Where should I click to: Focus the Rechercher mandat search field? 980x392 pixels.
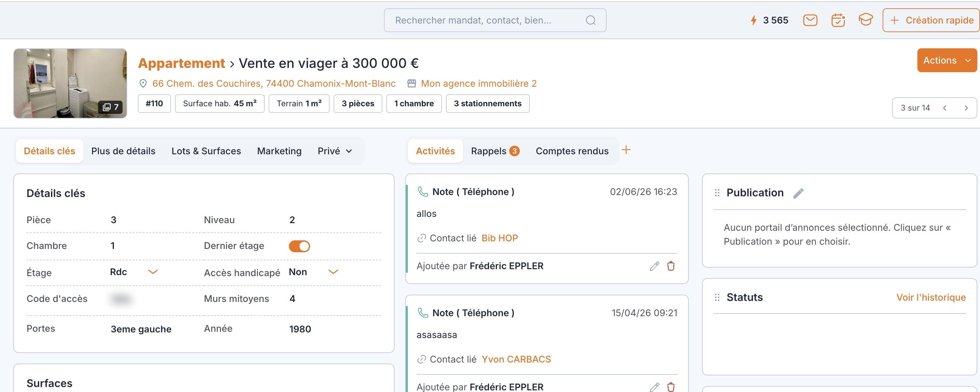(495, 20)
